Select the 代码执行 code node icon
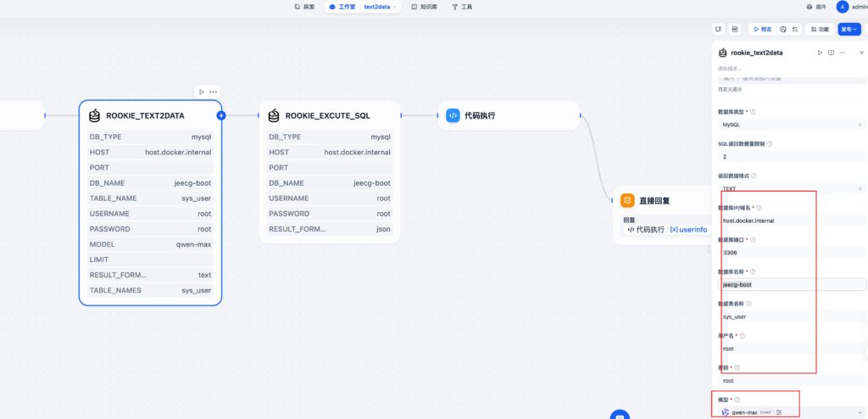The width and height of the screenshot is (868, 419). coord(453,115)
